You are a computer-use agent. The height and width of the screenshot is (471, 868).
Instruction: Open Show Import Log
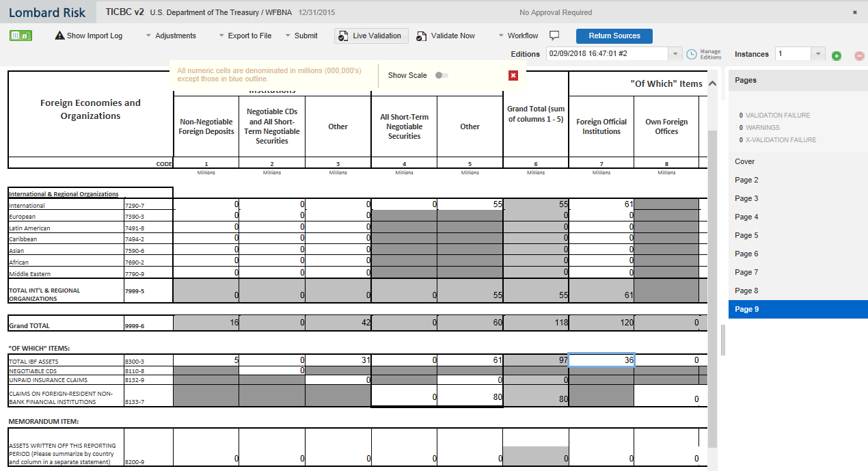[89, 36]
